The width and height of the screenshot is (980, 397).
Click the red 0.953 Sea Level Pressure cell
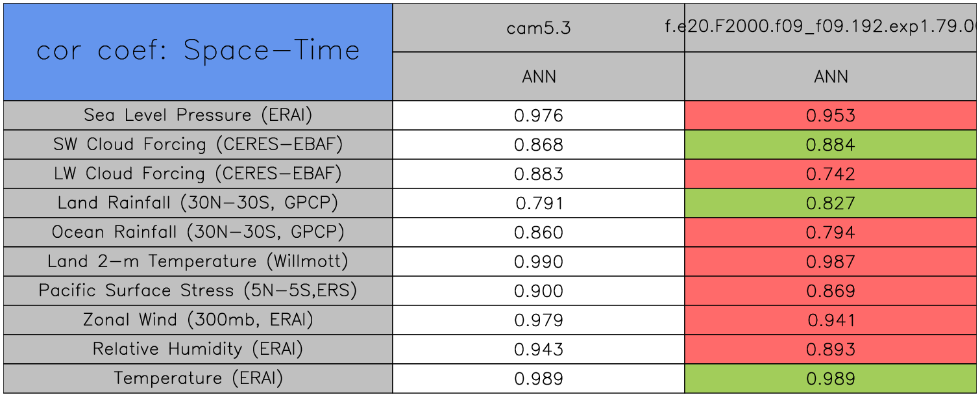click(831, 116)
